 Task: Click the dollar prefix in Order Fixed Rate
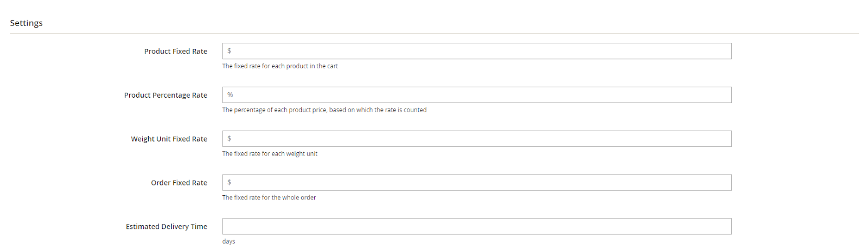click(x=229, y=183)
